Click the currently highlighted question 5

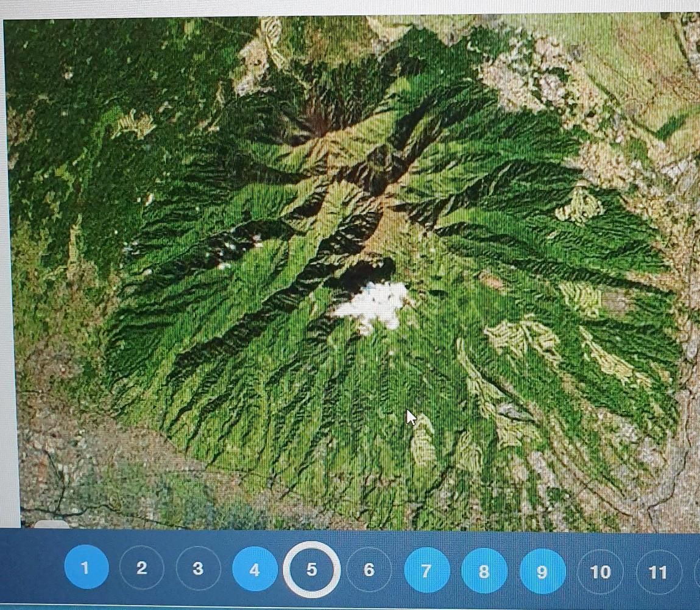(311, 570)
